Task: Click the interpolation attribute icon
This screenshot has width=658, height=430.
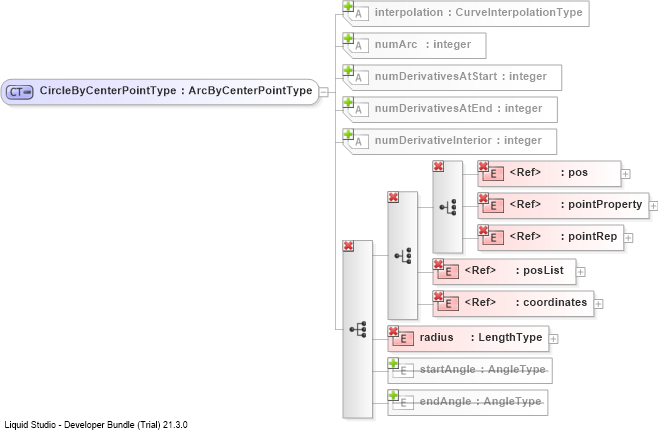Action: pos(358,14)
